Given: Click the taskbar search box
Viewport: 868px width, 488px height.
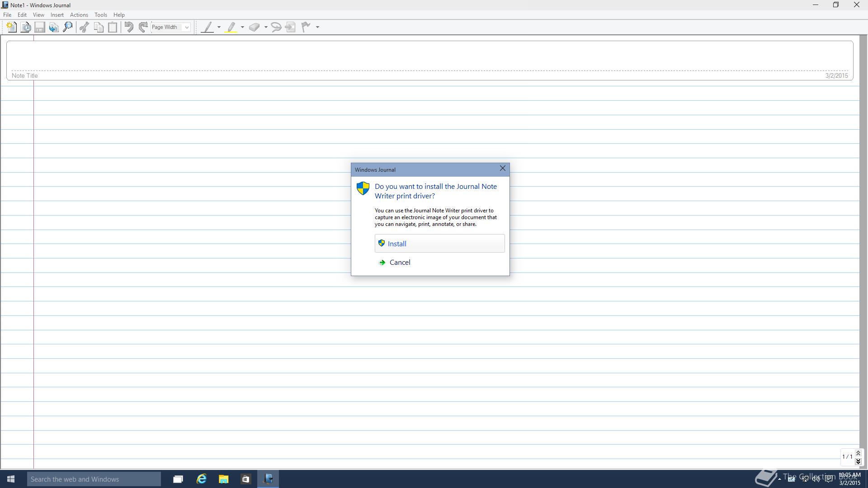Looking at the screenshot, I should (x=94, y=479).
